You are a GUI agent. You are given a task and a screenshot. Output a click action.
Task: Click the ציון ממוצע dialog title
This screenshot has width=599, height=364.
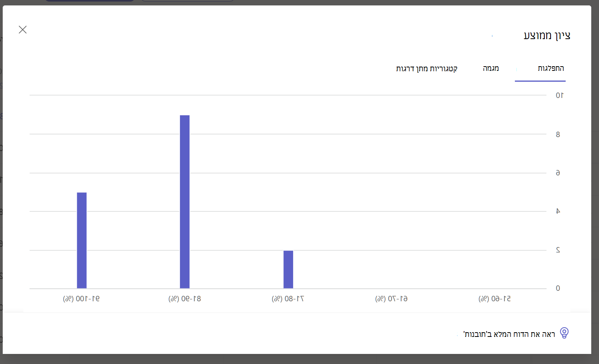tap(547, 36)
